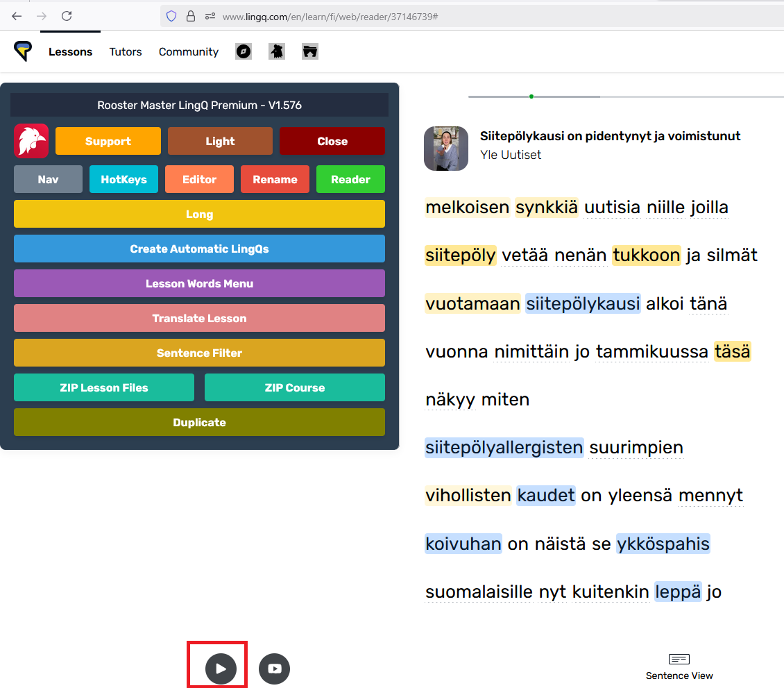The width and height of the screenshot is (784, 688).
Task: Select the yellow word "siitepöly"
Action: tap(461, 255)
